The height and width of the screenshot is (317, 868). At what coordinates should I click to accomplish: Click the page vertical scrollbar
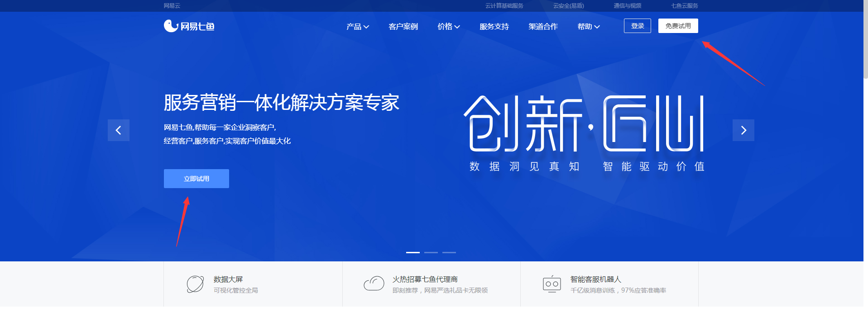(x=866, y=39)
